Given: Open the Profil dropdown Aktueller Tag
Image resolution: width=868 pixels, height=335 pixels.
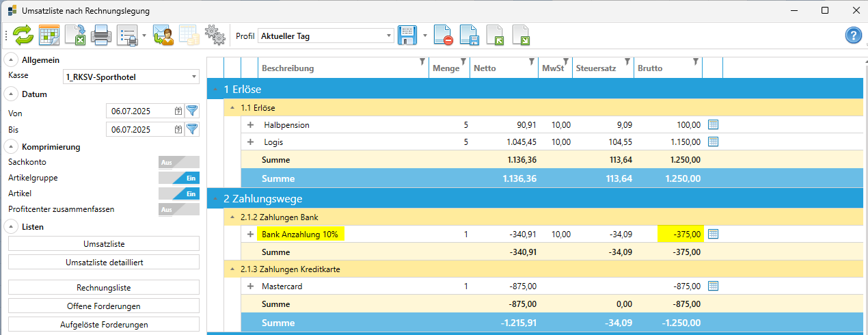Looking at the screenshot, I should click(x=326, y=36).
